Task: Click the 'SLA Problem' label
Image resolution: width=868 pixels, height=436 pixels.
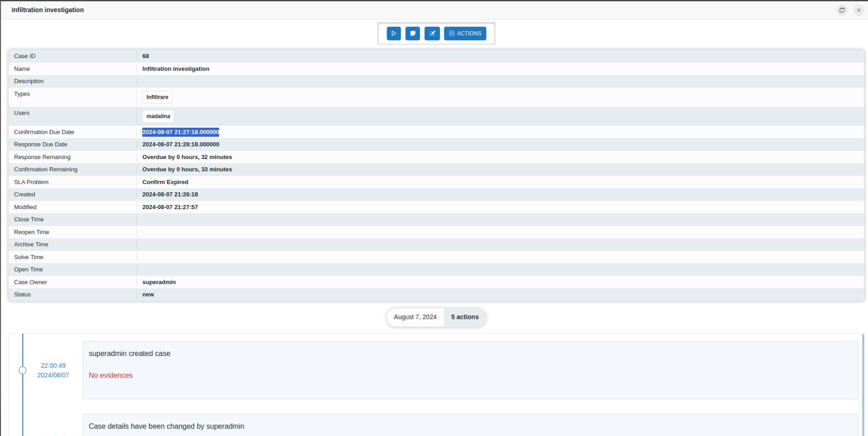Action: 31,182
